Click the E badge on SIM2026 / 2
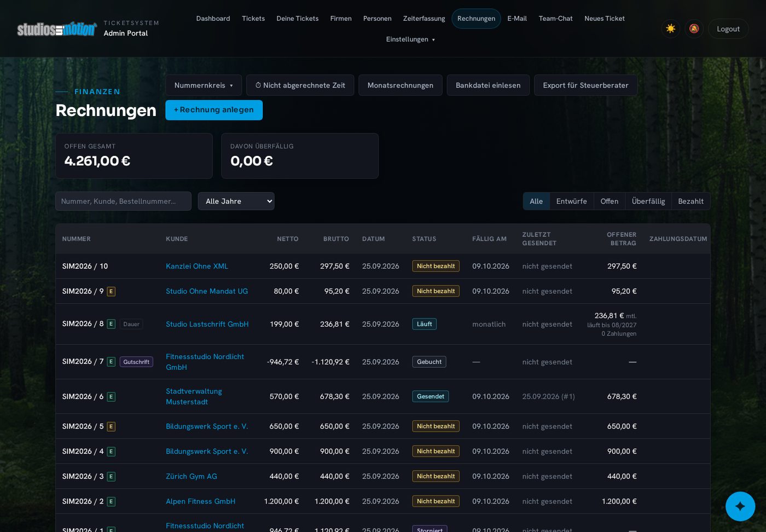 click(111, 501)
